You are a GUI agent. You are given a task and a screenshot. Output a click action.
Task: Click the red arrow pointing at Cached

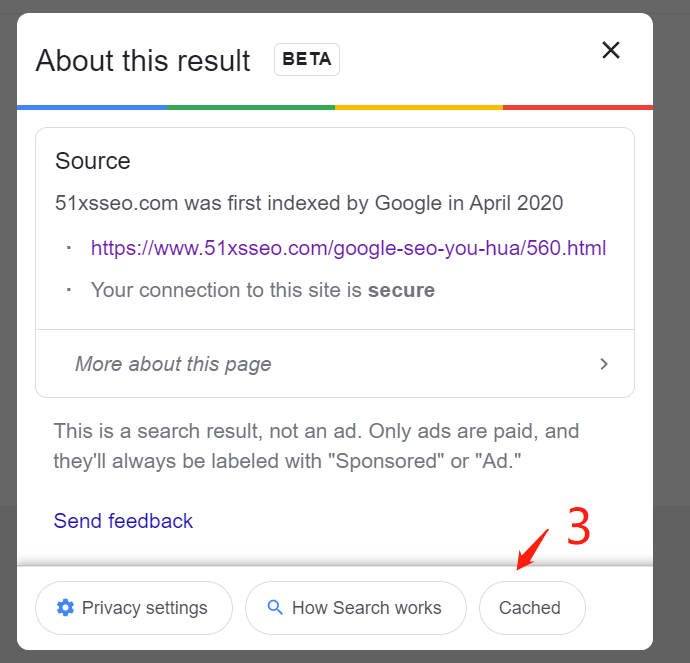click(x=534, y=548)
